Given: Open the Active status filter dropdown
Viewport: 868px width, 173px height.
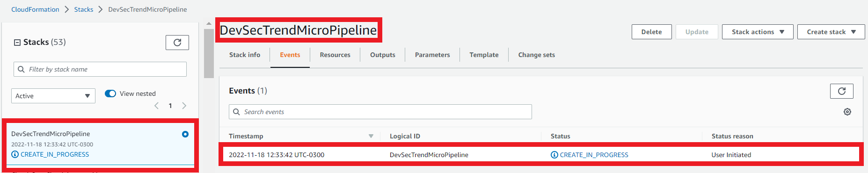Looking at the screenshot, I should tap(53, 96).
